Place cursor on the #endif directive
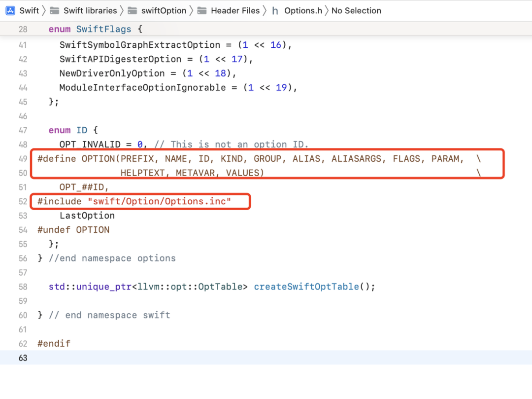The width and height of the screenshot is (532, 399). (54, 343)
